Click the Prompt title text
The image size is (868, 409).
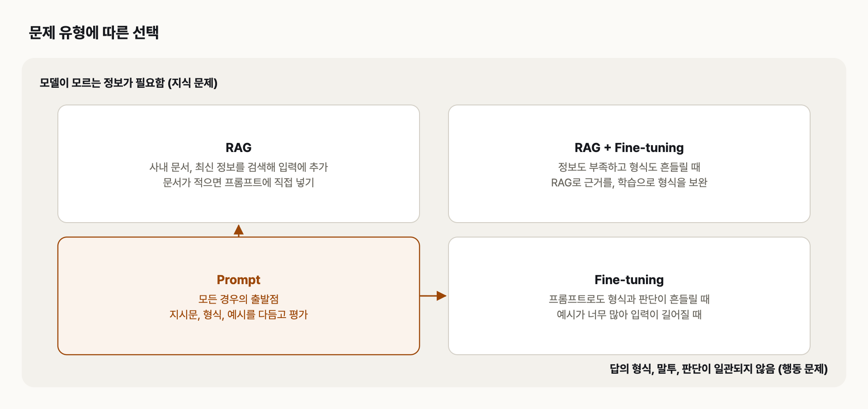239,280
